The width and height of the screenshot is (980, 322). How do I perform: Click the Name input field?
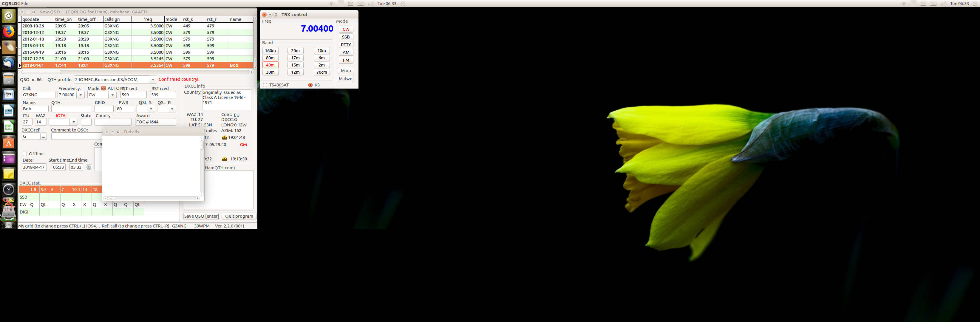(35, 109)
